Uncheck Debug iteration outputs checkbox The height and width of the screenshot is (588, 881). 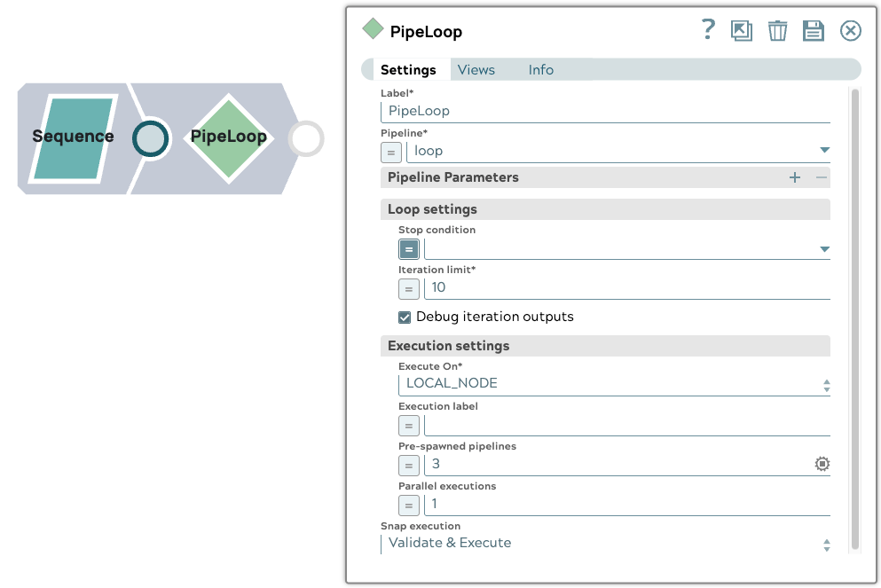pos(405,318)
